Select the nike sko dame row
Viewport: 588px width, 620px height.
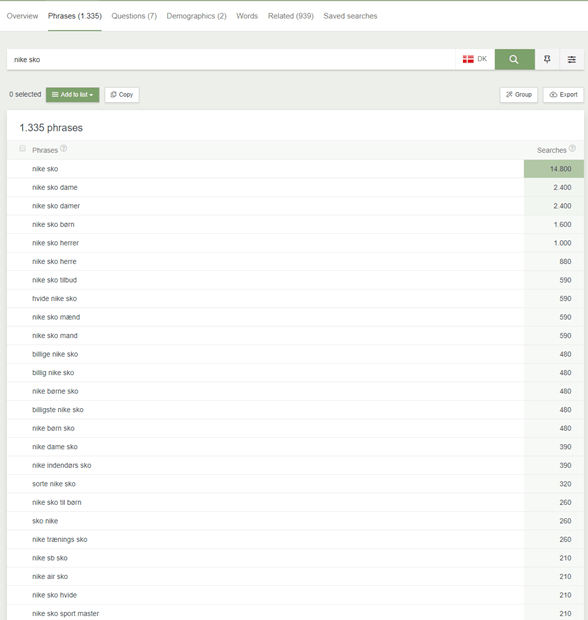click(295, 187)
